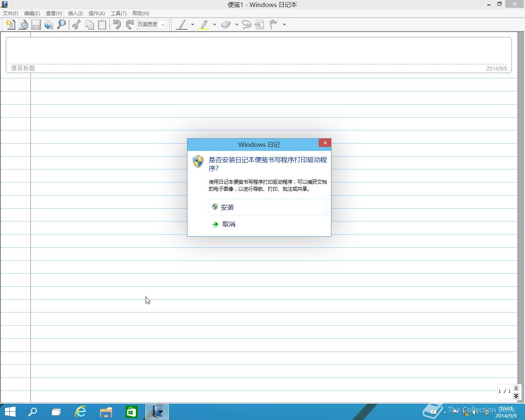525x420 pixels.
Task: Open the 工具(T) menu
Action: pos(119,14)
